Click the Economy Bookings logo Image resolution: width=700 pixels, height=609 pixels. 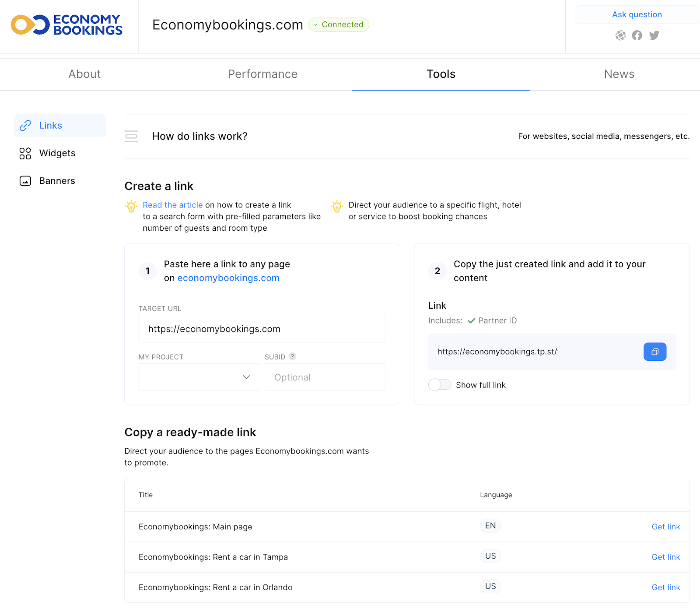(x=66, y=25)
